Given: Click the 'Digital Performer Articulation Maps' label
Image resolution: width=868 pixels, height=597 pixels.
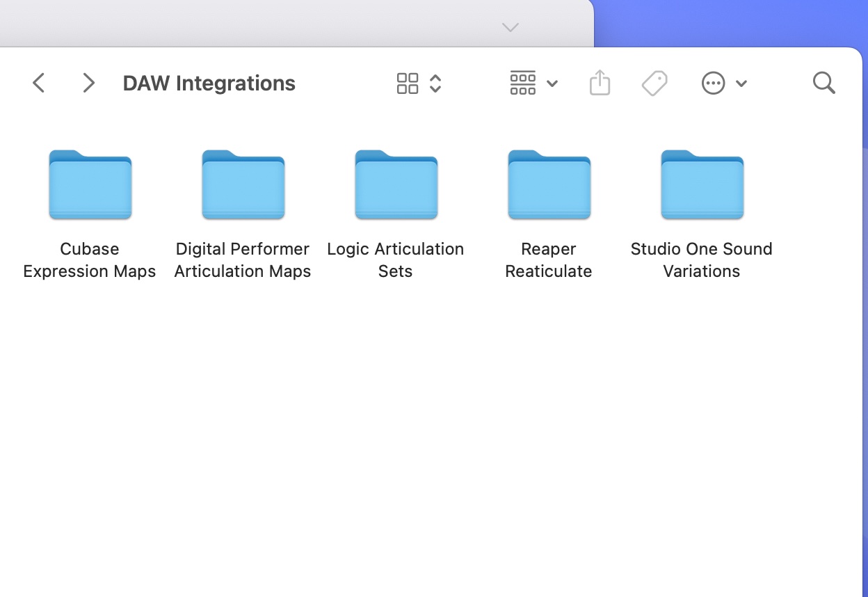Looking at the screenshot, I should point(243,260).
